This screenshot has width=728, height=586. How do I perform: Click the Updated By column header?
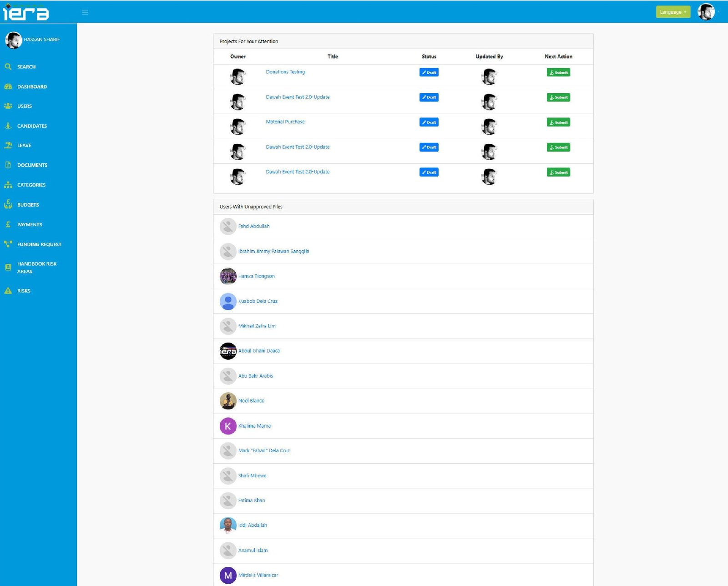[x=489, y=56]
